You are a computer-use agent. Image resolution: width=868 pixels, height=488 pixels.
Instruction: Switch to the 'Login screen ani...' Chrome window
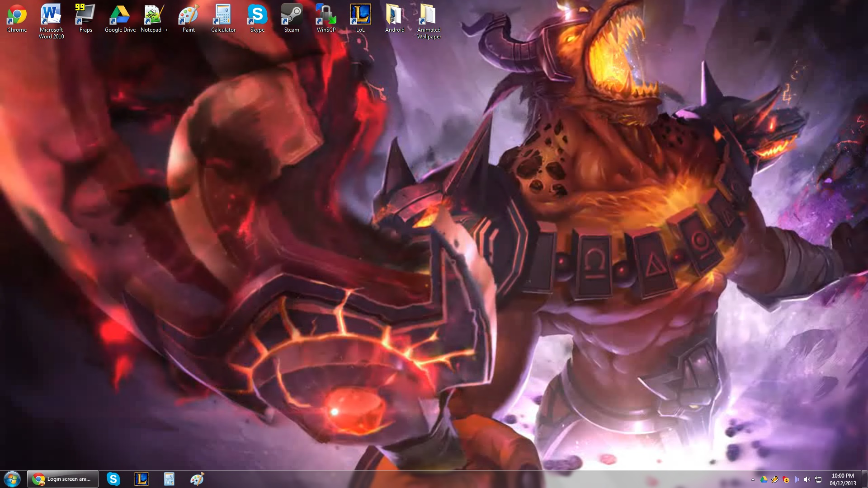click(x=62, y=479)
